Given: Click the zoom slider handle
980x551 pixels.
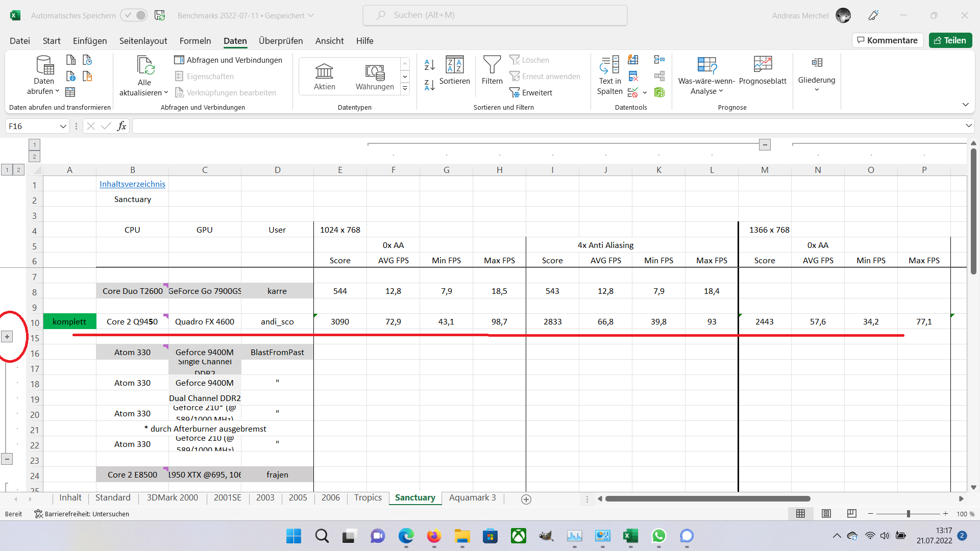Looking at the screenshot, I should [x=908, y=514].
